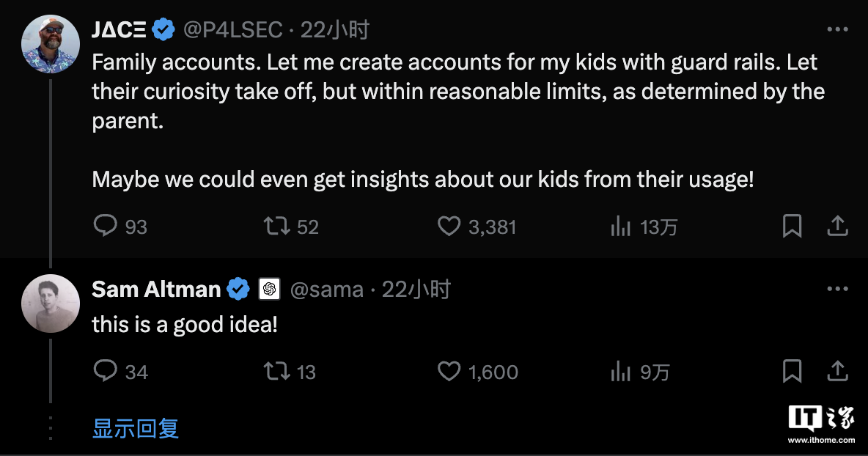Viewport: 868px width, 456px height.
Task: Like Sam Altman's reply
Action: [x=449, y=371]
